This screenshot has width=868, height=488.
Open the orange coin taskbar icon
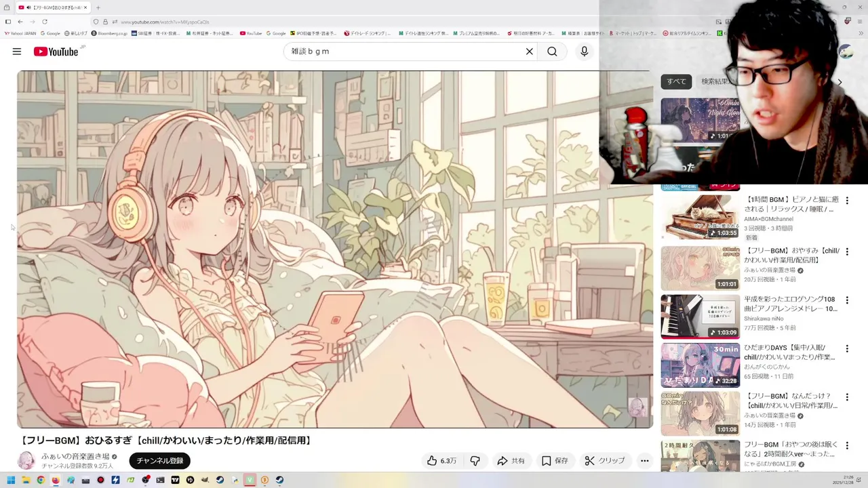[264, 480]
